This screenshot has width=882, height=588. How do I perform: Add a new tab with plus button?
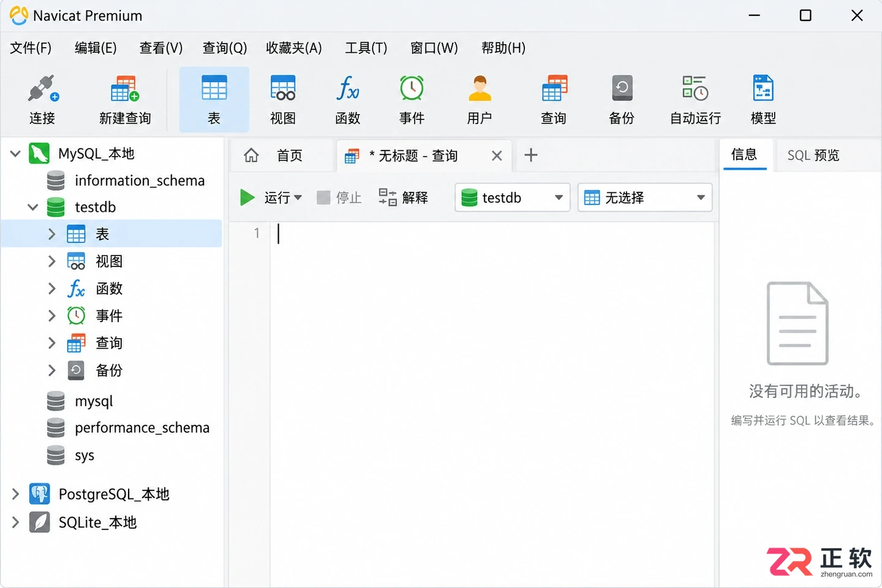[x=531, y=155]
